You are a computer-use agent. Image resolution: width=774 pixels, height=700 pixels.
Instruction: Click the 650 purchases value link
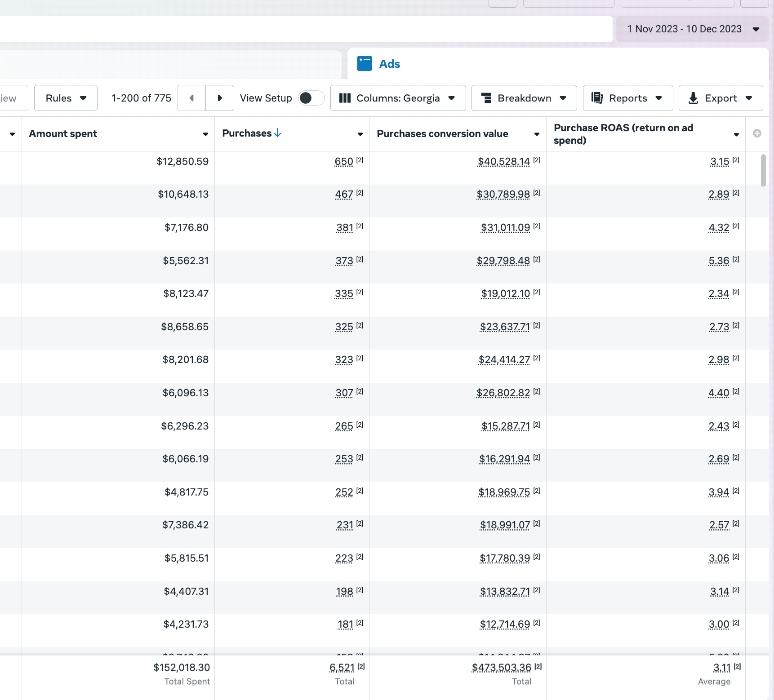tap(344, 162)
